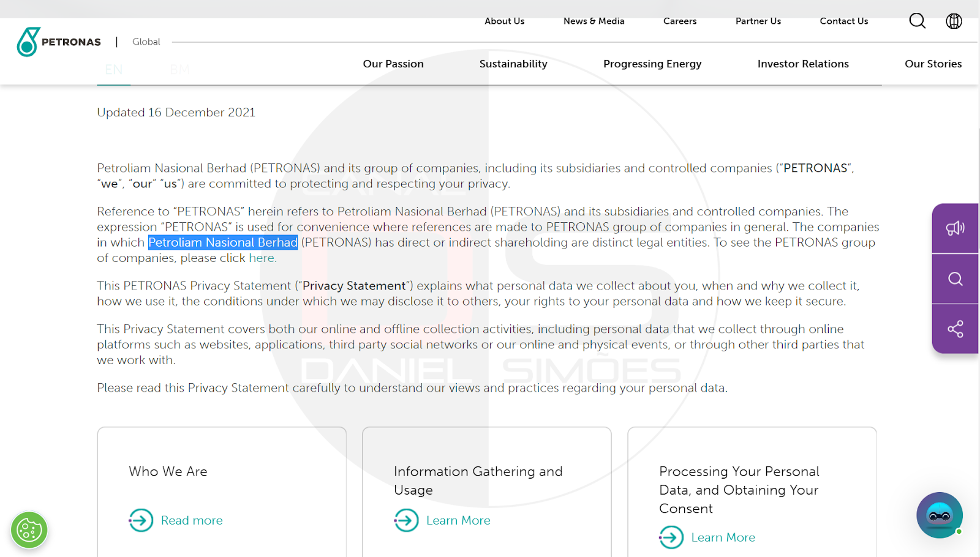Click the megaphone icon in purple sidebar
Screen dimensions: 980x557
955,228
